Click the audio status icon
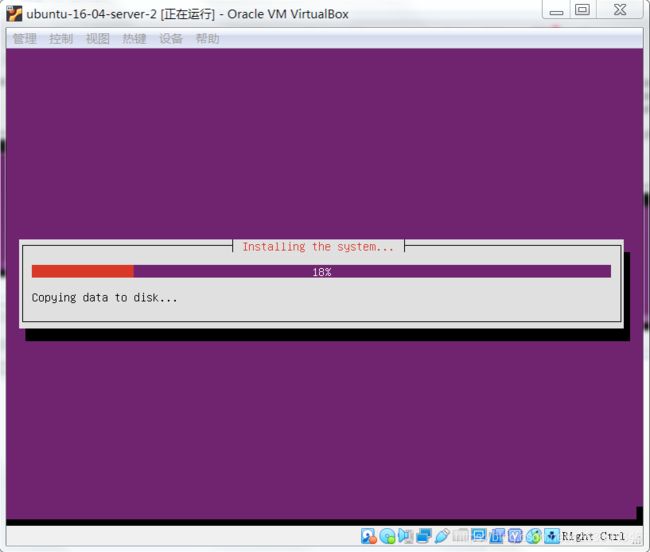The height and width of the screenshot is (552, 650). pyautogui.click(x=405, y=536)
